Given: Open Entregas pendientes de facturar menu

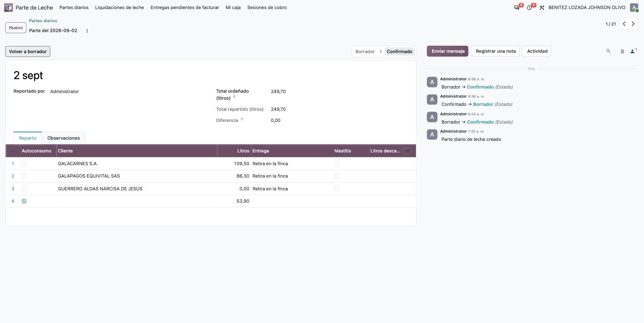Looking at the screenshot, I should tap(185, 7).
